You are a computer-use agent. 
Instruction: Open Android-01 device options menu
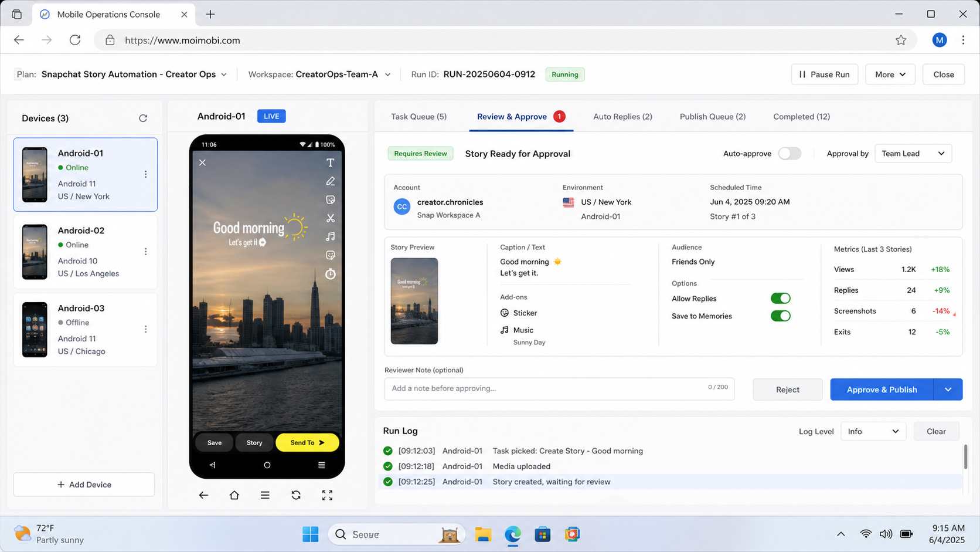point(146,174)
